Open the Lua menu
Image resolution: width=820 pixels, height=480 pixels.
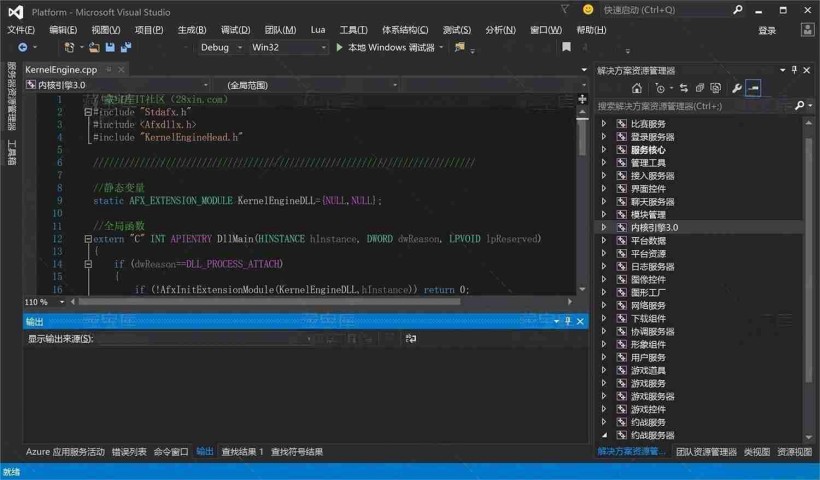click(318, 30)
